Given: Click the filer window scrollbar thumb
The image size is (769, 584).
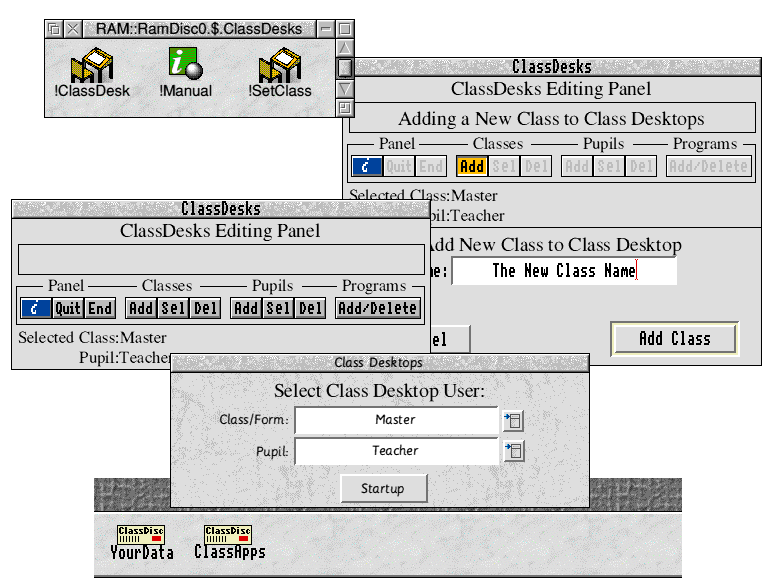Looking at the screenshot, I should tap(345, 68).
